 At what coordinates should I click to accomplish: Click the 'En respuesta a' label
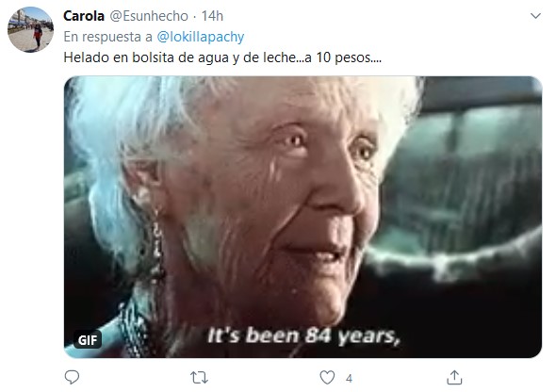click(107, 37)
